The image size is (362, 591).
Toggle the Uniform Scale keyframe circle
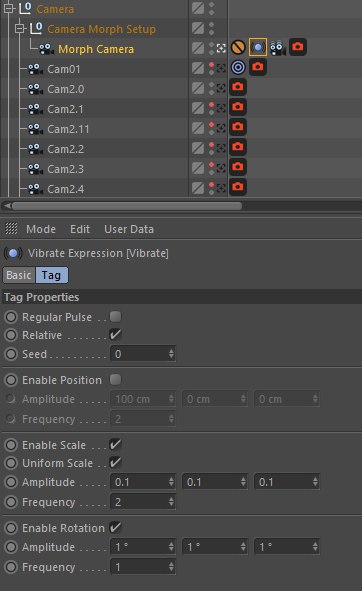11,463
